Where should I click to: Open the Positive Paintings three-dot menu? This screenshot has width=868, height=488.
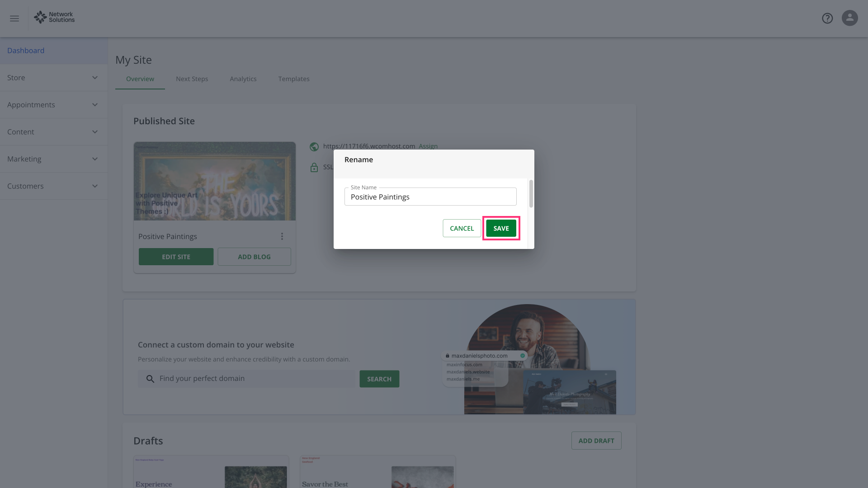pyautogui.click(x=282, y=236)
